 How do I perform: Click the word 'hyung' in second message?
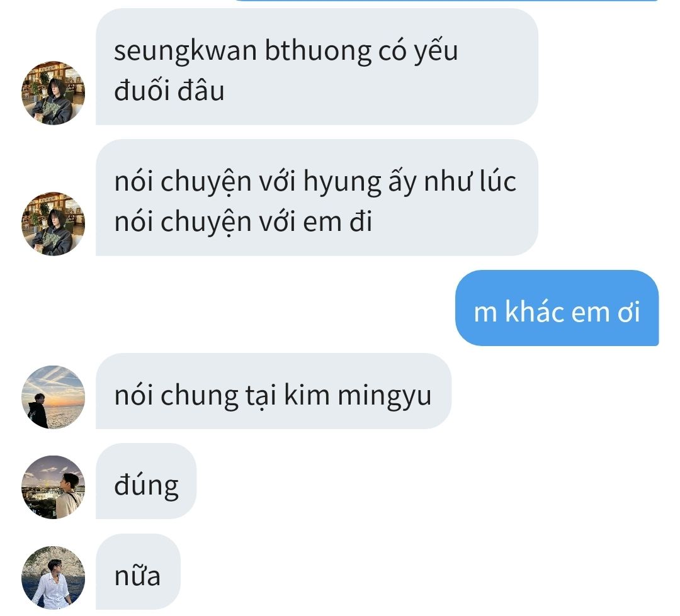coord(342,182)
